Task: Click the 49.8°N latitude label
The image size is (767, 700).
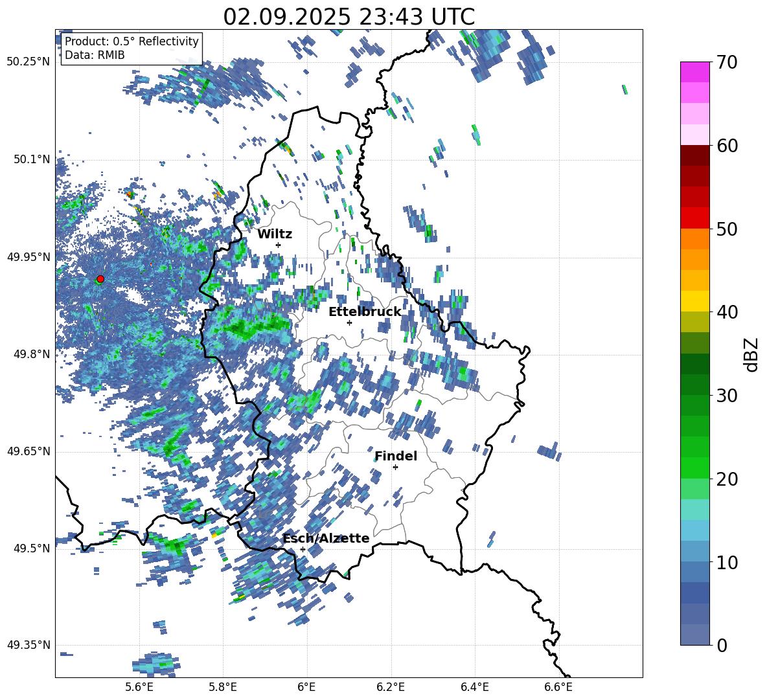Action: click(32, 354)
